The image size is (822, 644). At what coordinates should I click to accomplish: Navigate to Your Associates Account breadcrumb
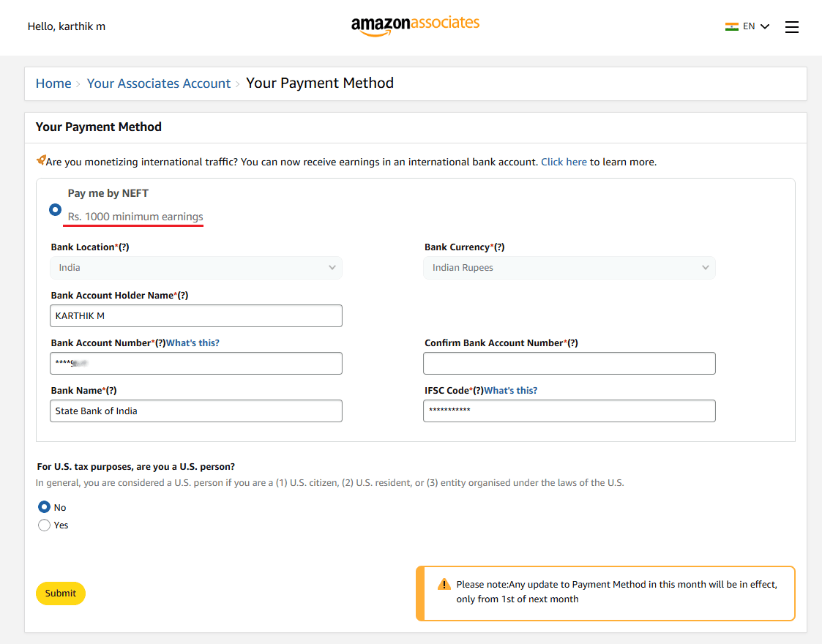coord(159,83)
